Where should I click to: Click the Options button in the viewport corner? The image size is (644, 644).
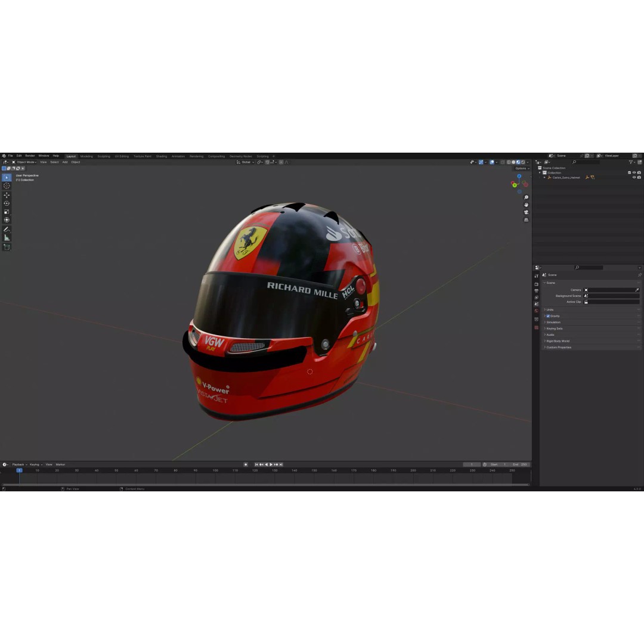(520, 169)
